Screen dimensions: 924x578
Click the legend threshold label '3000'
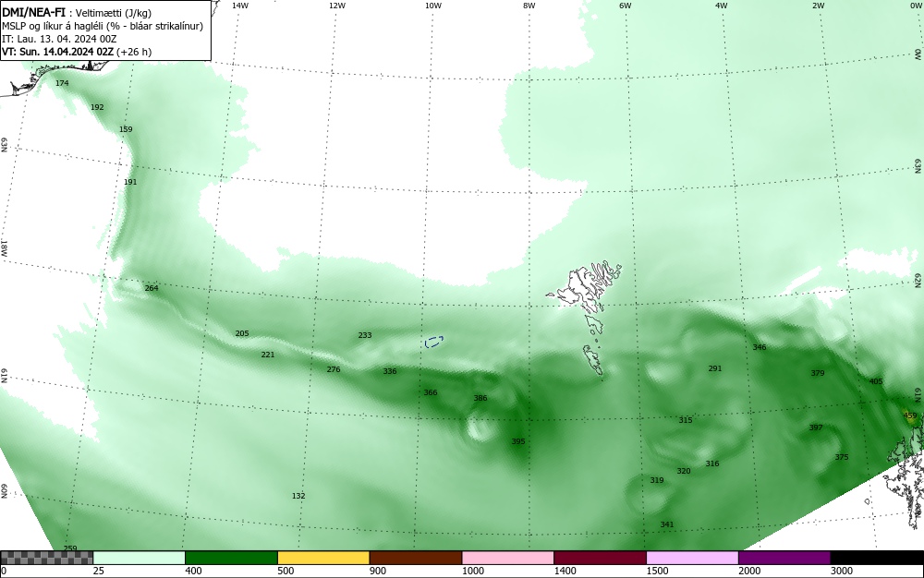click(842, 571)
